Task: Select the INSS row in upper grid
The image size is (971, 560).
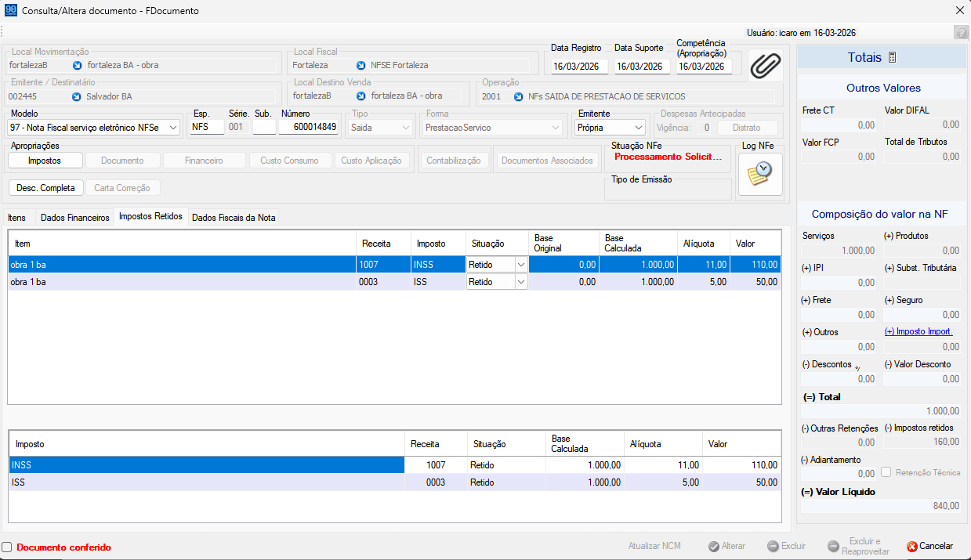Action: click(394, 265)
